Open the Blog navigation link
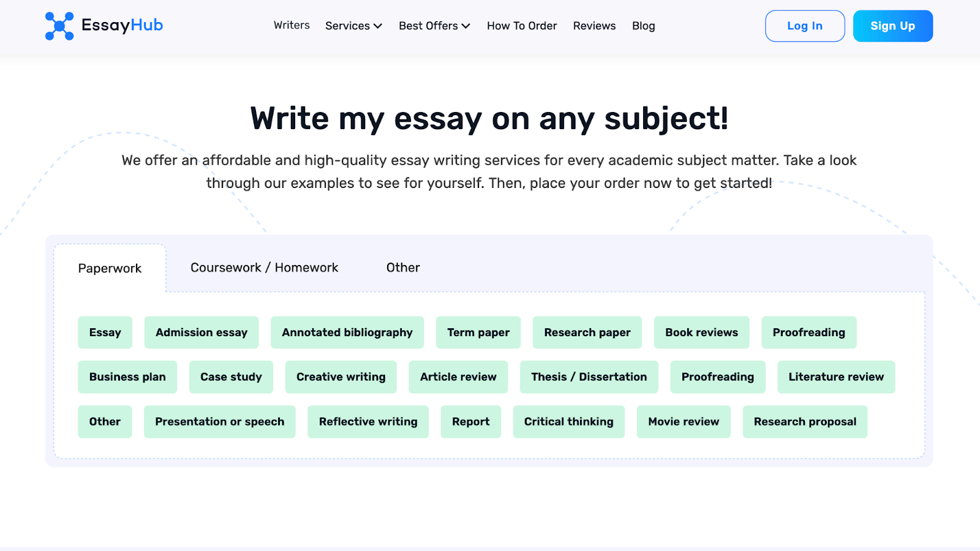The image size is (980, 551). pyautogui.click(x=643, y=26)
